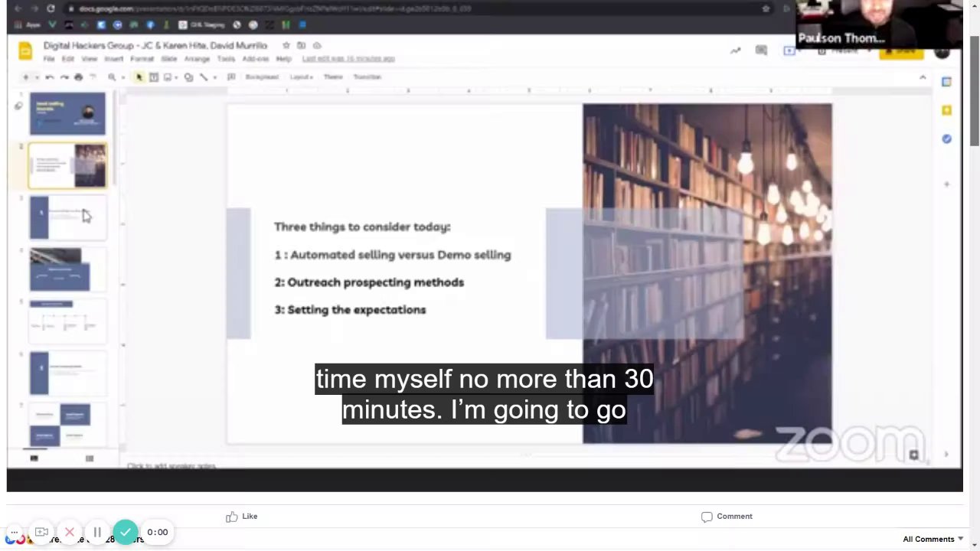Click the undo toolbar icon
980x551 pixels.
point(50,77)
